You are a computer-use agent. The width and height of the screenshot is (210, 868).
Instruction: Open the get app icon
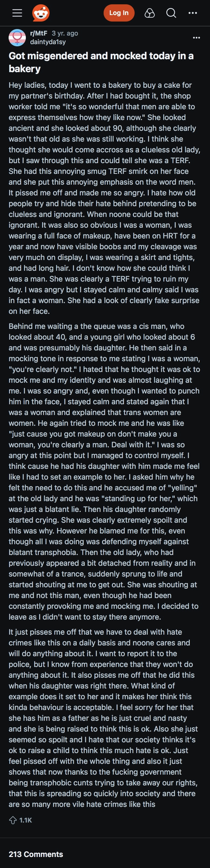pos(150,13)
